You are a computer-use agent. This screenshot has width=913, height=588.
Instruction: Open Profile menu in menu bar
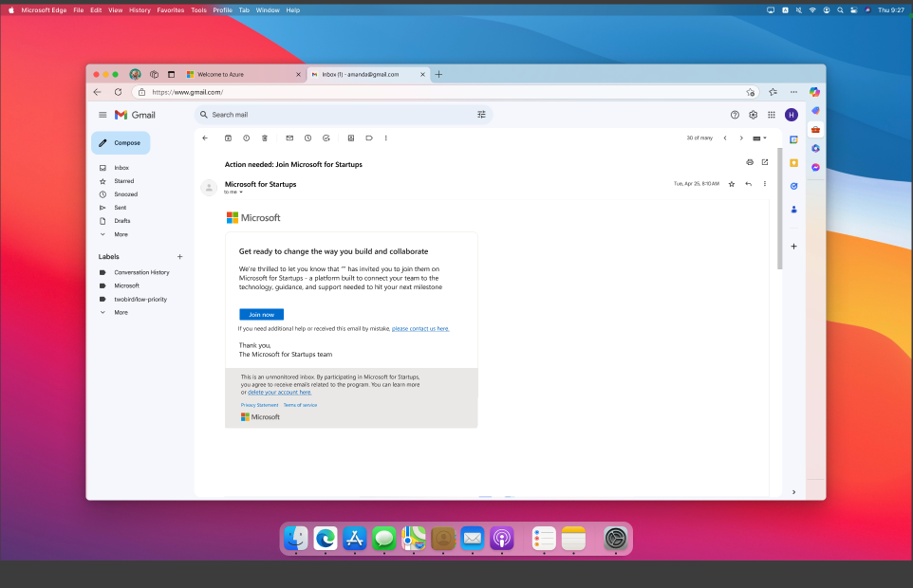(x=222, y=9)
